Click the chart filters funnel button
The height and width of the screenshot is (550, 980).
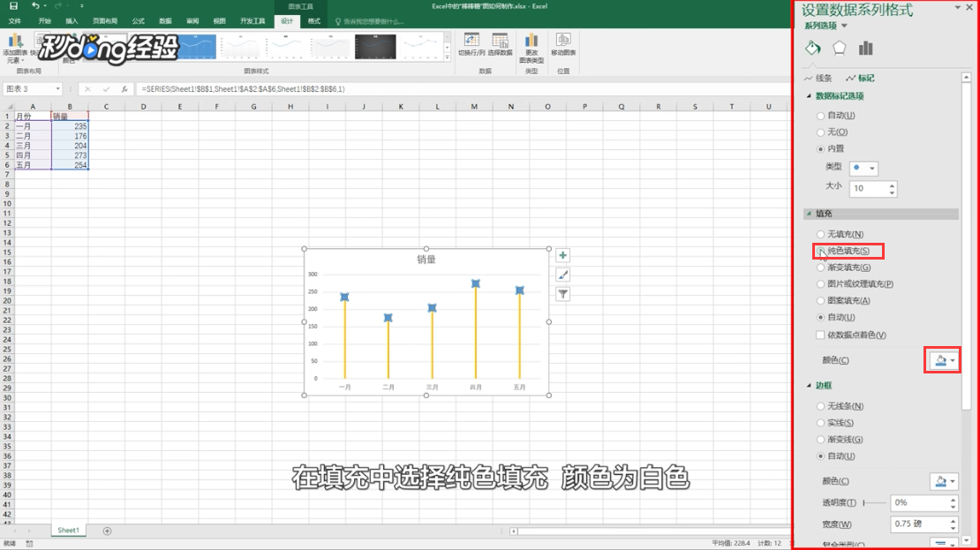click(x=562, y=294)
